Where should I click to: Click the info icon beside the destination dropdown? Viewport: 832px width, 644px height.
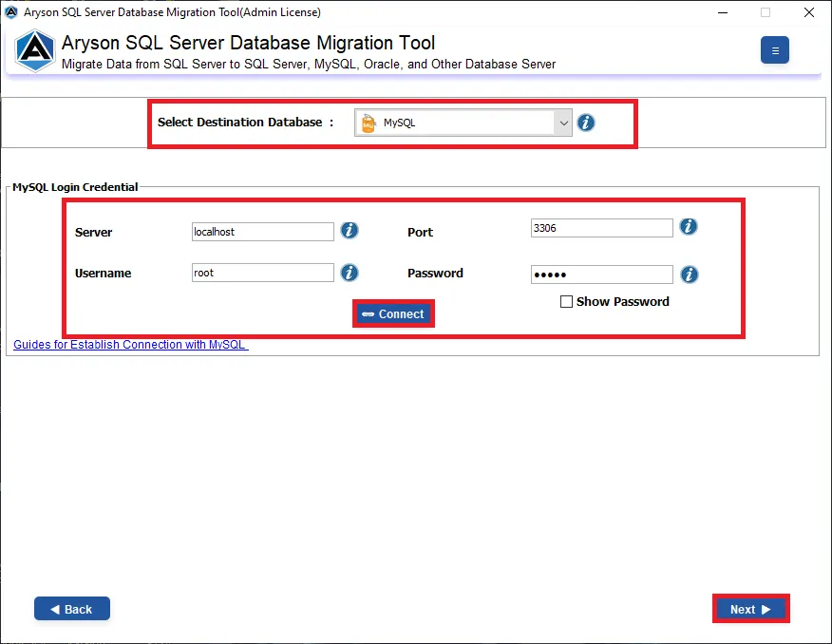pyautogui.click(x=586, y=122)
